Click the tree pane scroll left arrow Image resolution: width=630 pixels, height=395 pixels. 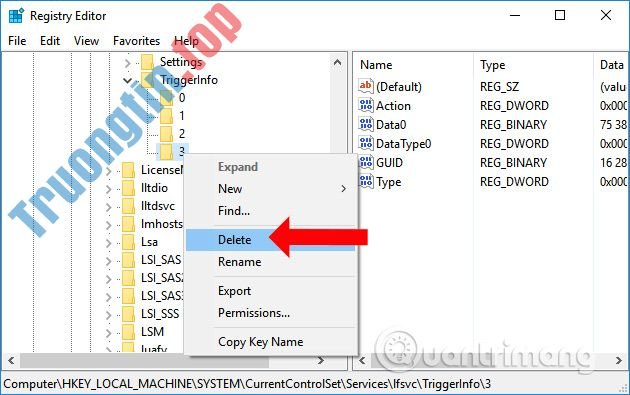[11, 360]
